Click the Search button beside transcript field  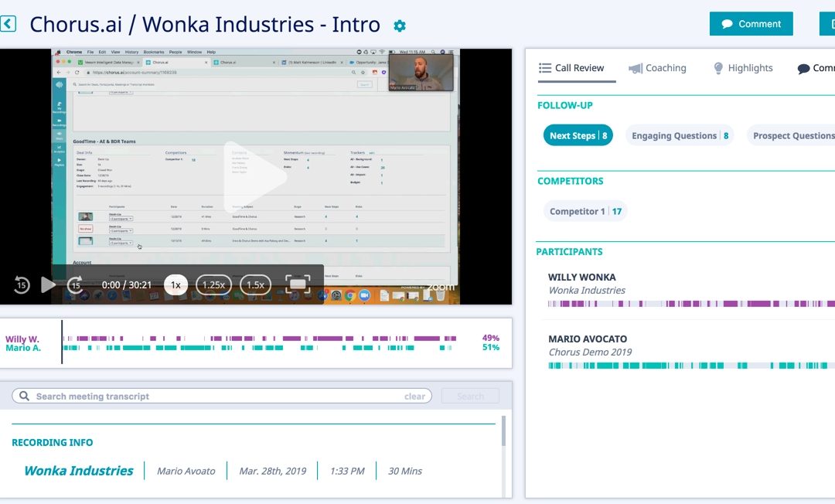pyautogui.click(x=470, y=396)
